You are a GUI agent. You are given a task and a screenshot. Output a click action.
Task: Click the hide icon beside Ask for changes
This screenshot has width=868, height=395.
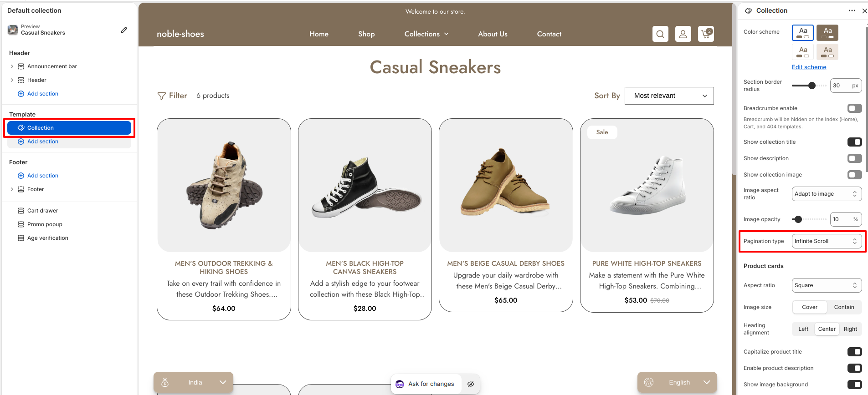coord(471,384)
